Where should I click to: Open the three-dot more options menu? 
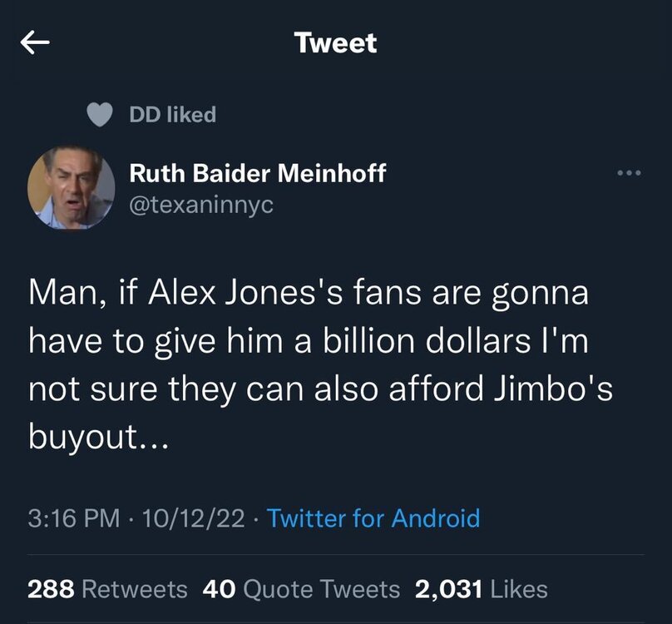point(630,174)
